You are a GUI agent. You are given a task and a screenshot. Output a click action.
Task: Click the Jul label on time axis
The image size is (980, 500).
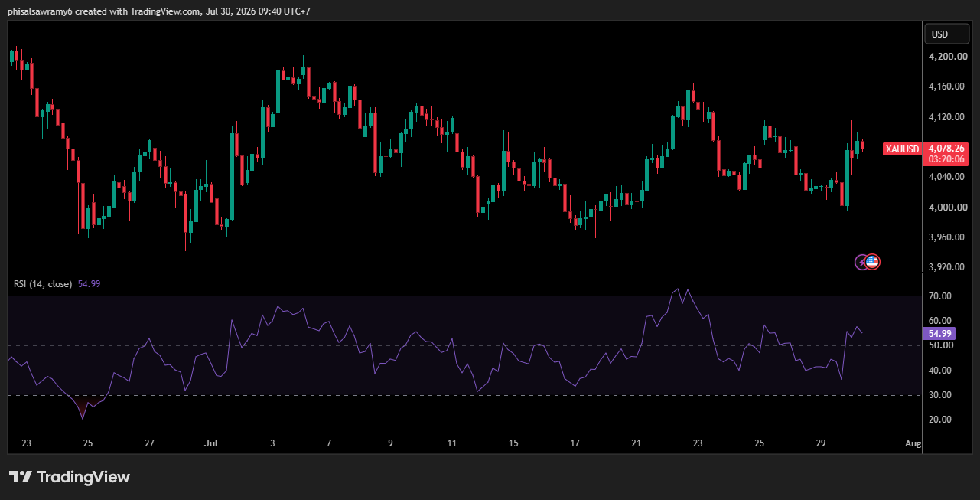coord(211,443)
